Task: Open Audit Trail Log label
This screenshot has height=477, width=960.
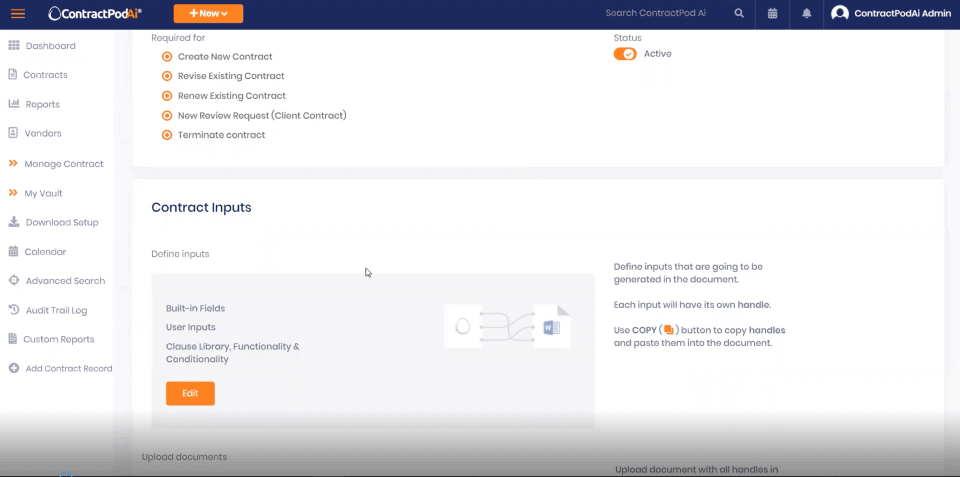Action: tap(56, 310)
